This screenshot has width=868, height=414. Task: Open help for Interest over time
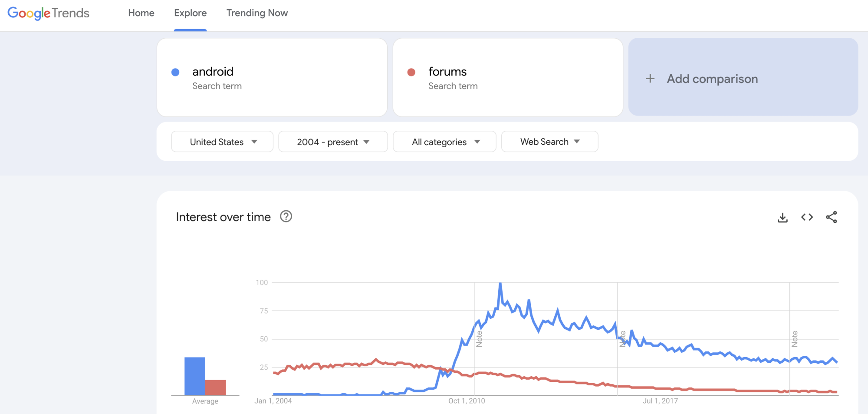tap(286, 216)
